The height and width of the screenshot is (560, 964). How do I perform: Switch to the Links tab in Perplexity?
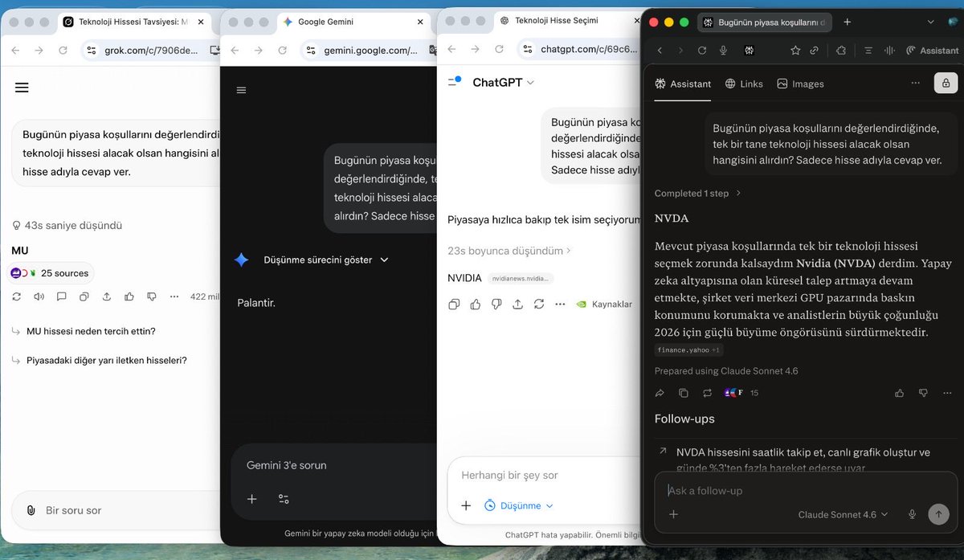[744, 84]
